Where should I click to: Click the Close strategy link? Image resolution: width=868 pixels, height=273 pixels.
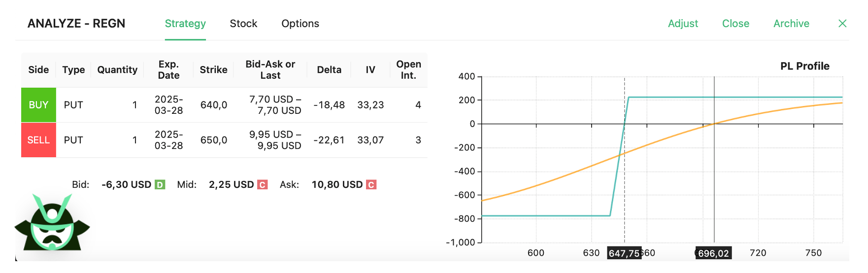(735, 24)
